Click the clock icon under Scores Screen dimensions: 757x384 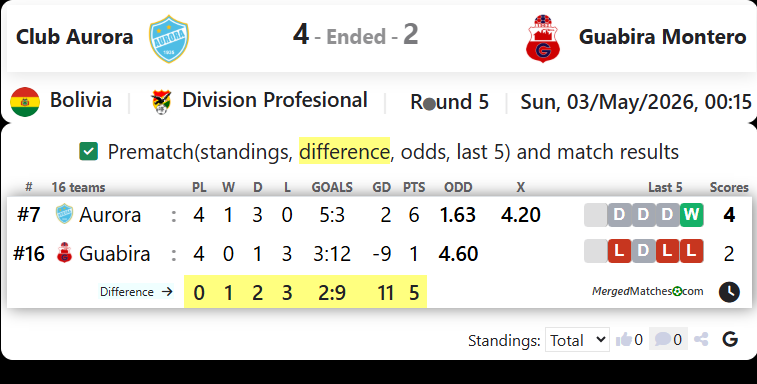click(729, 292)
